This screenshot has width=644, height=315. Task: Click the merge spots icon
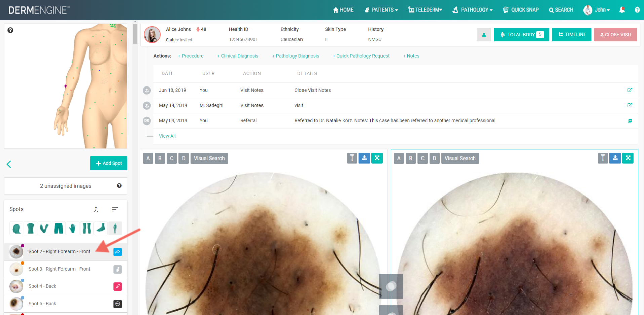click(x=96, y=209)
